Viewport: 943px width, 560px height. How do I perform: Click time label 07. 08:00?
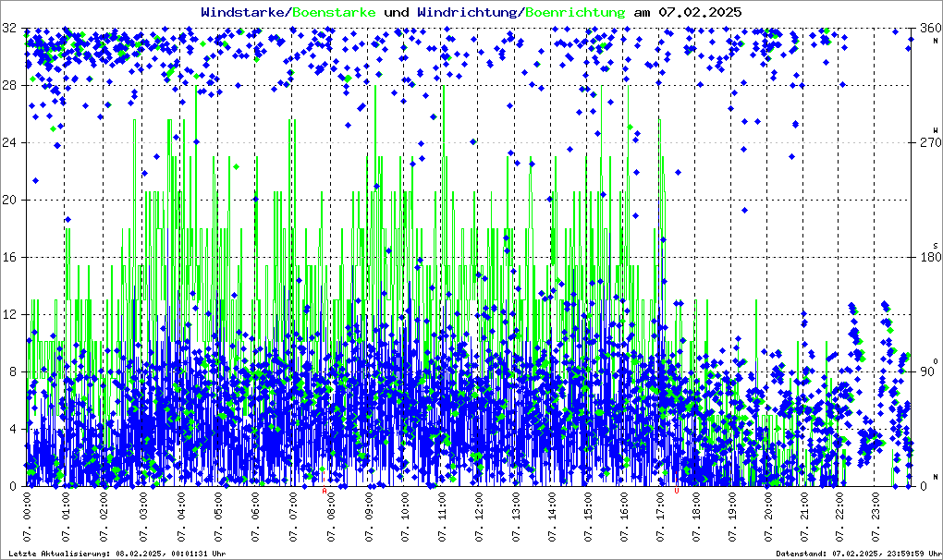coord(331,517)
